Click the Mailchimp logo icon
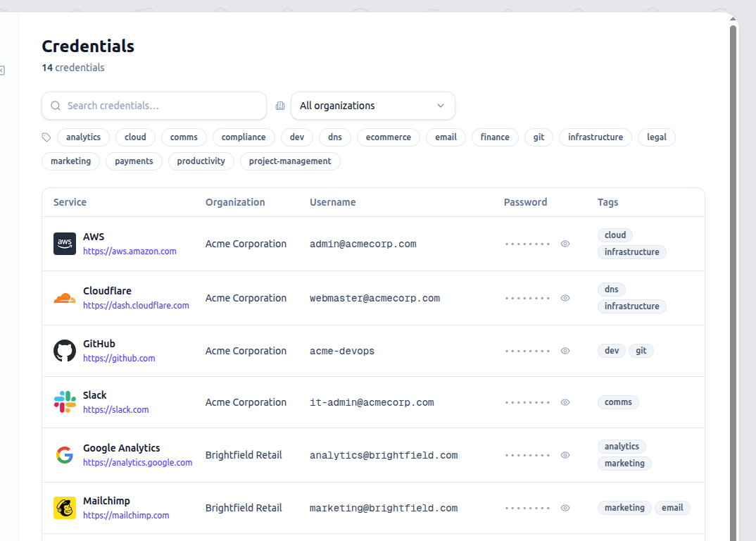756x541 pixels. [65, 508]
